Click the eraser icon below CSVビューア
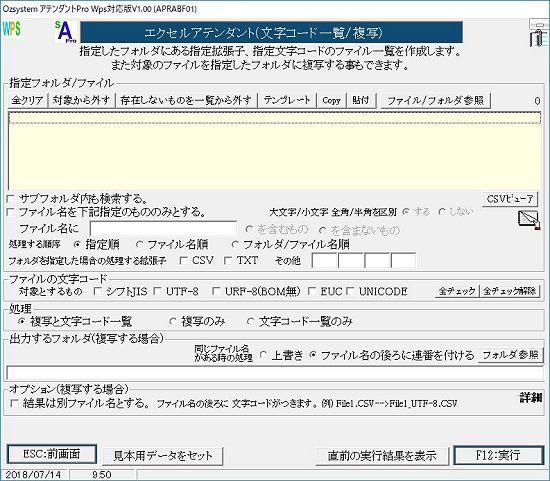This screenshot has height=481, width=550. pos(529,220)
